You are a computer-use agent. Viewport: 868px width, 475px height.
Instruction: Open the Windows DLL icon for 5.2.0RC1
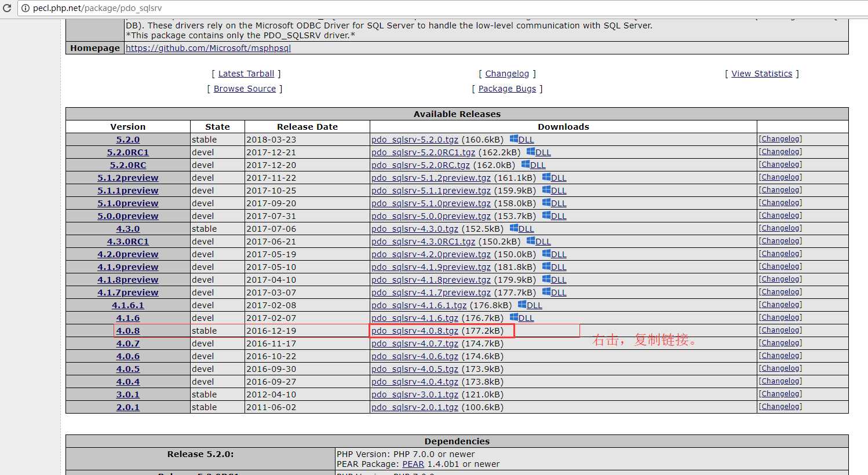pos(530,152)
